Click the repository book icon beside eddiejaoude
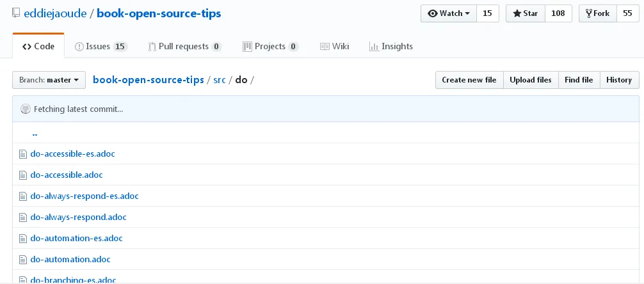644x284 pixels. coord(16,13)
